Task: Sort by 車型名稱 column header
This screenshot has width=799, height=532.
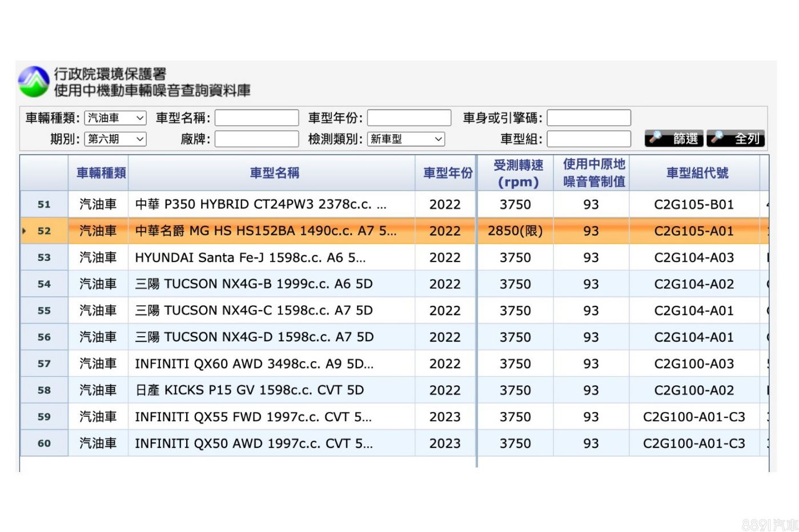Action: 274,173
